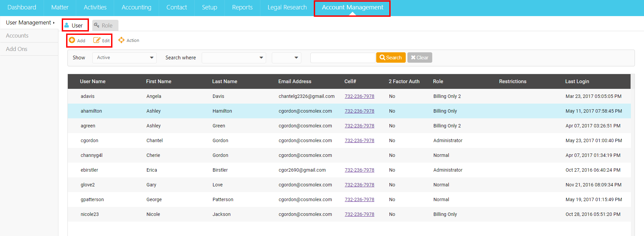Open Add Ons in the sidebar
This screenshot has width=644, height=236.
[29, 49]
